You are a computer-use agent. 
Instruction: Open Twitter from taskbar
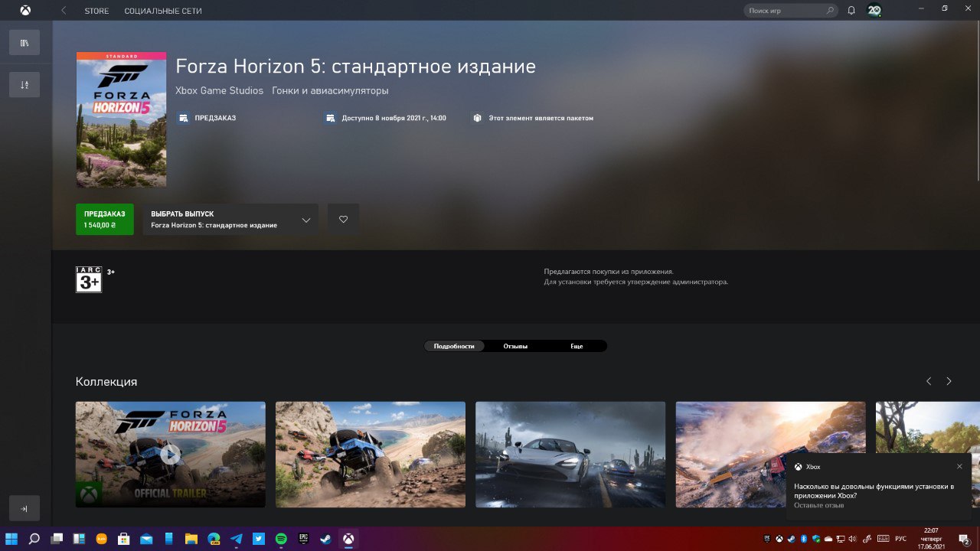pos(259,539)
